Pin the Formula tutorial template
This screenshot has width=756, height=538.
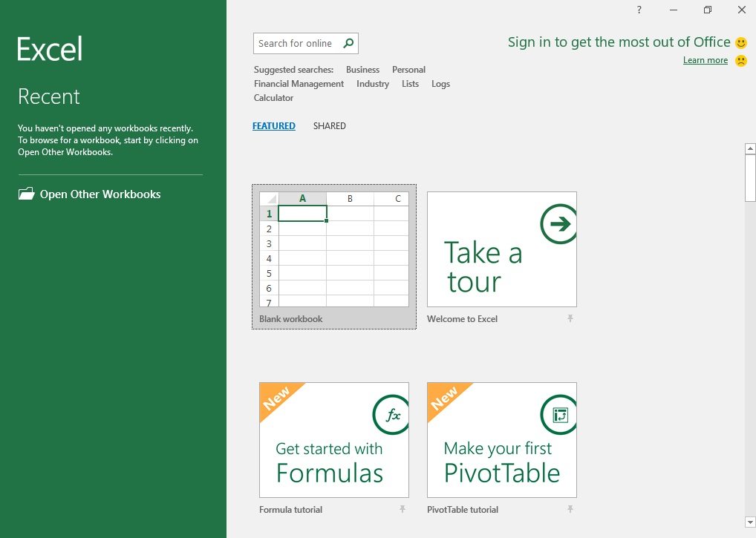coord(403,509)
